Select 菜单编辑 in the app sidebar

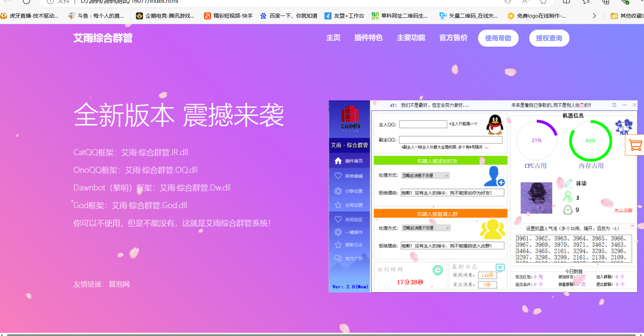[349, 176]
